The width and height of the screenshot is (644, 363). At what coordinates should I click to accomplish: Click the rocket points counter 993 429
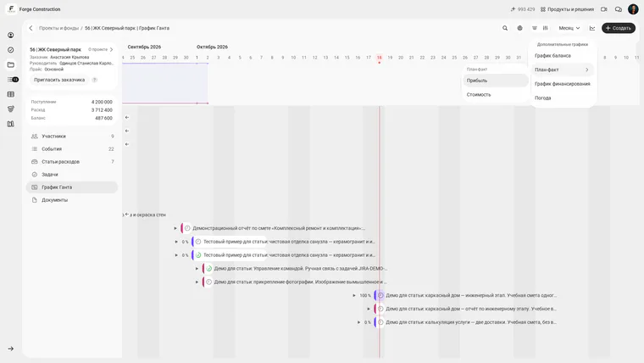point(523,9)
